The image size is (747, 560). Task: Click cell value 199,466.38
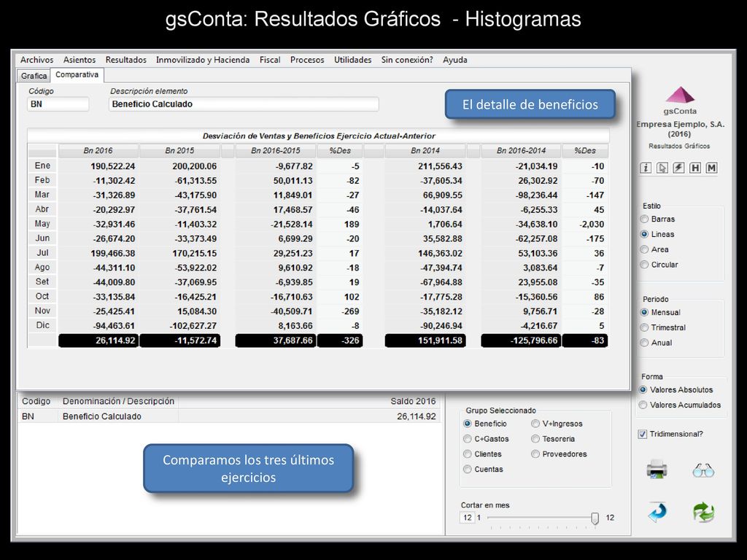click(115, 253)
